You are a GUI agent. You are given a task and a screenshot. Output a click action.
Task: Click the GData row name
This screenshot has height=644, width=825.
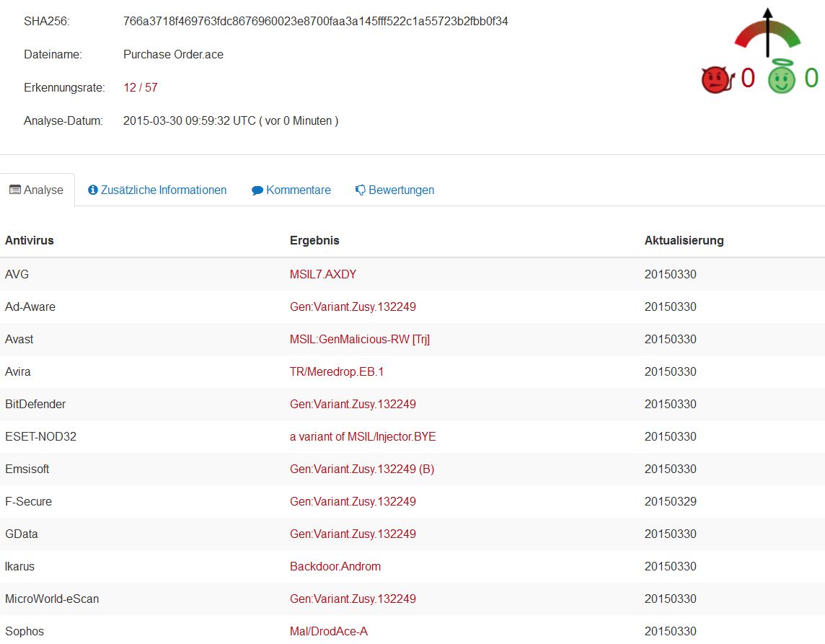coord(22,534)
